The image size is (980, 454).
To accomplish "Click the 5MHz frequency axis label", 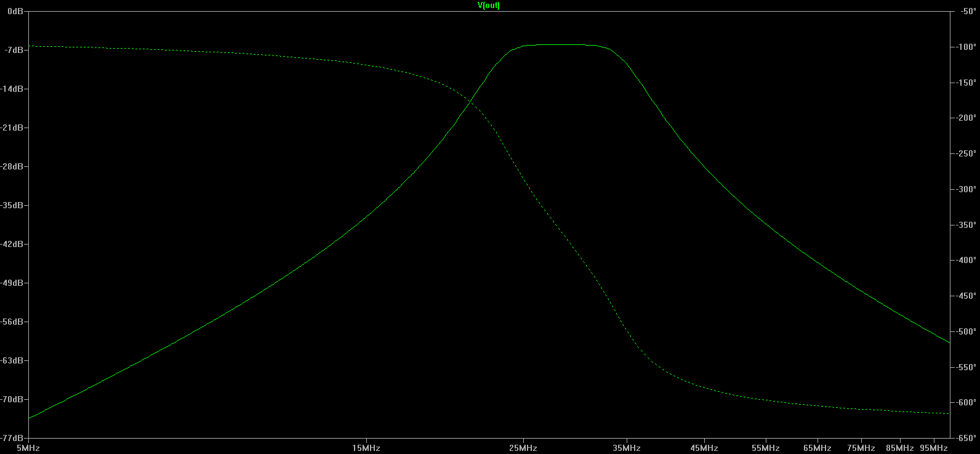I will point(28,448).
